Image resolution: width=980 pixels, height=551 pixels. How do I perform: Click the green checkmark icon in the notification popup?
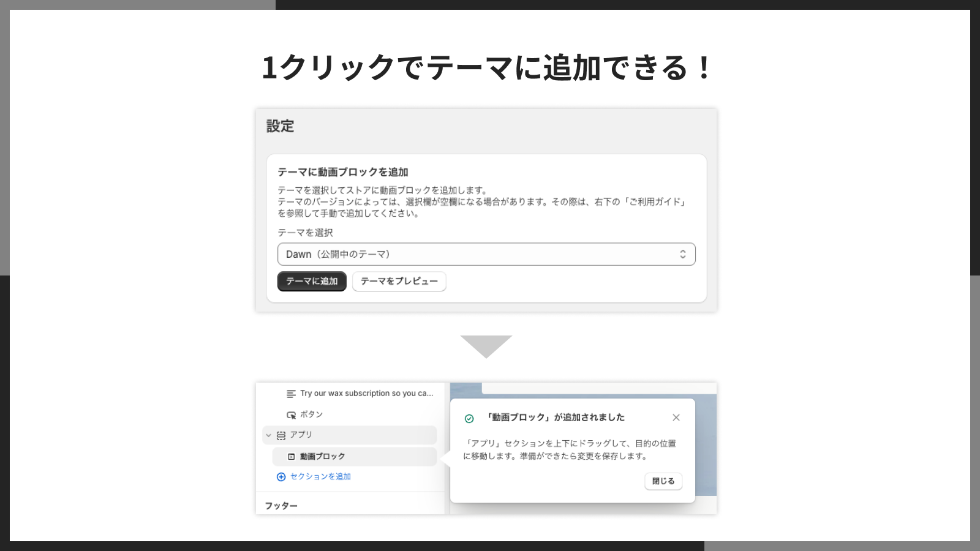(x=469, y=418)
